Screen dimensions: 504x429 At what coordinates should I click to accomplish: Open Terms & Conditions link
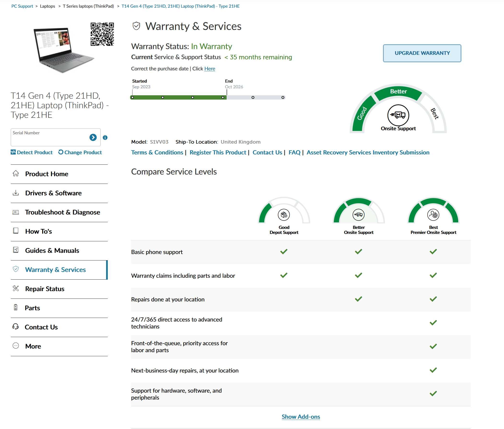[157, 152]
